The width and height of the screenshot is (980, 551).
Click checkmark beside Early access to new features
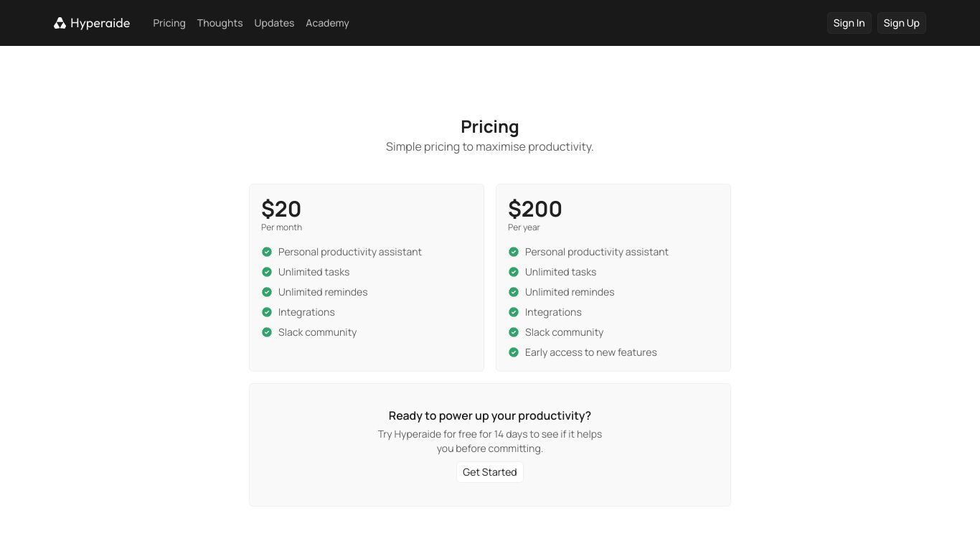click(514, 352)
